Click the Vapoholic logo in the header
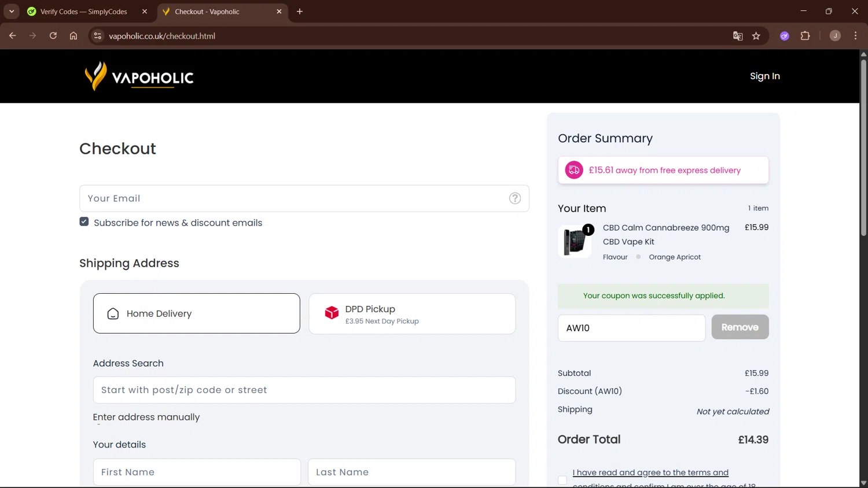The image size is (868, 488). 139,76
